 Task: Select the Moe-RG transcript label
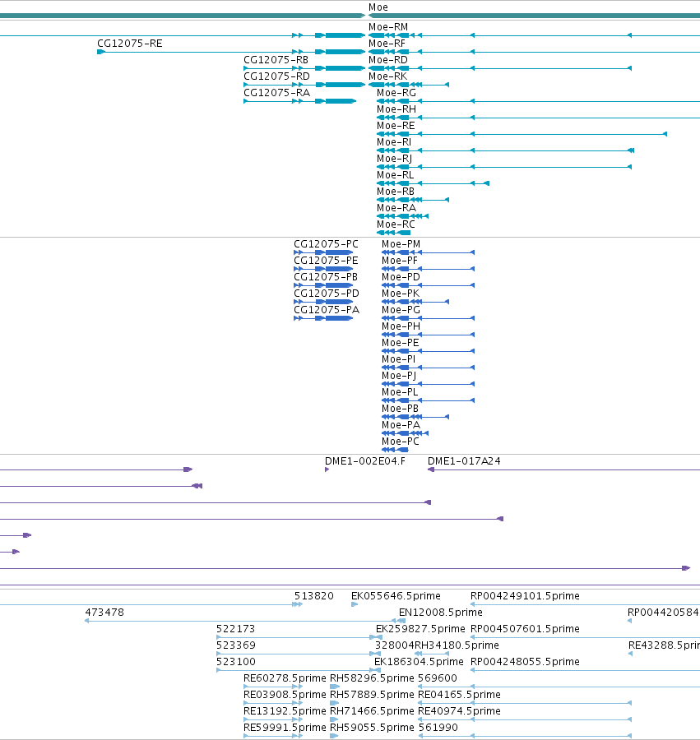click(396, 93)
